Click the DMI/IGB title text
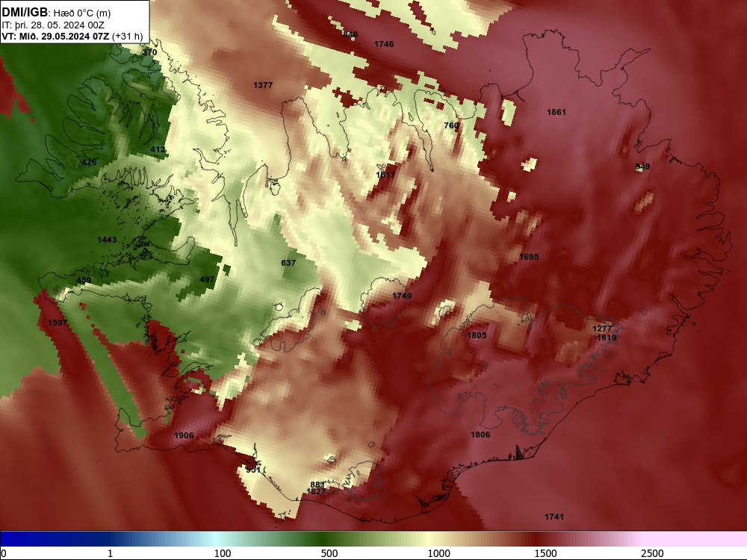This screenshot has height=560, width=747. [25, 12]
